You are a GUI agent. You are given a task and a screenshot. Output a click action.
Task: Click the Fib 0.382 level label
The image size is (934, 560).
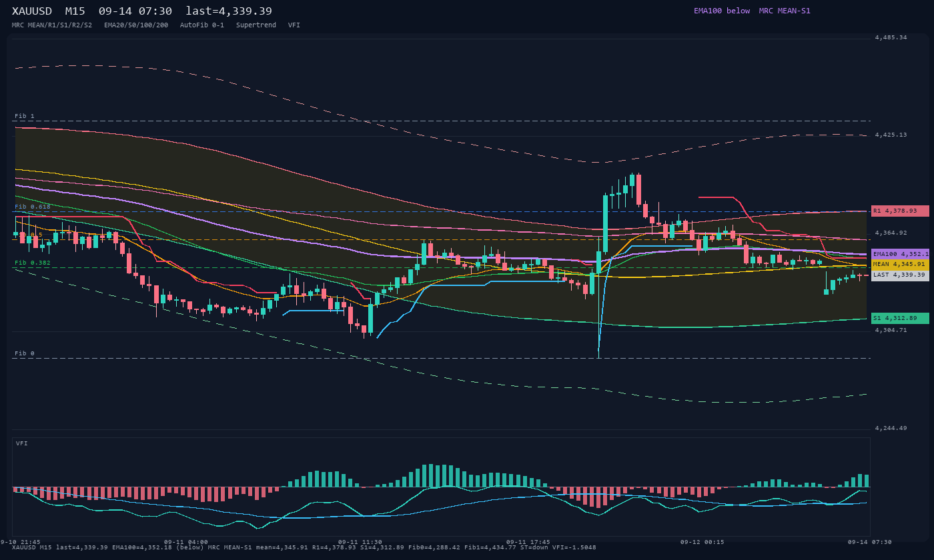33,263
